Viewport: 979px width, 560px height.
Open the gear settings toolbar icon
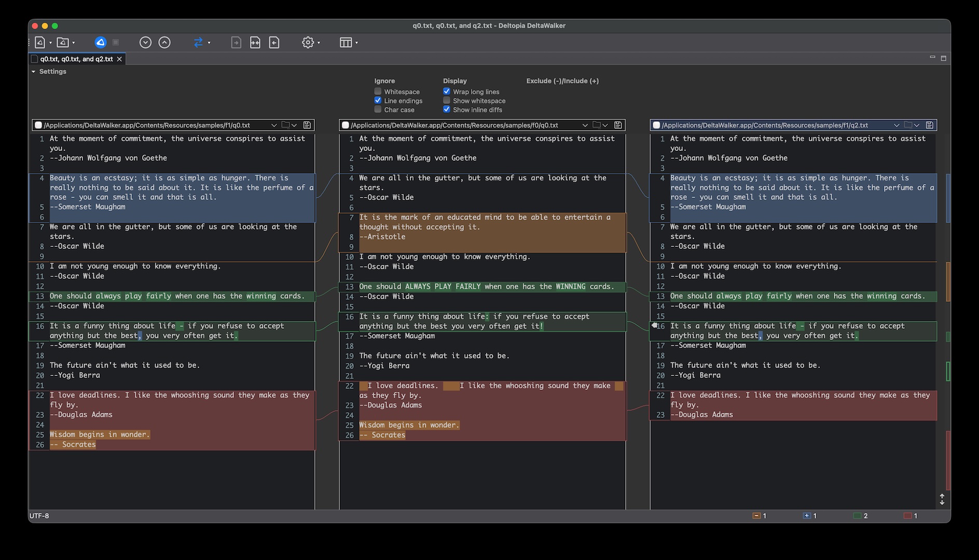308,43
